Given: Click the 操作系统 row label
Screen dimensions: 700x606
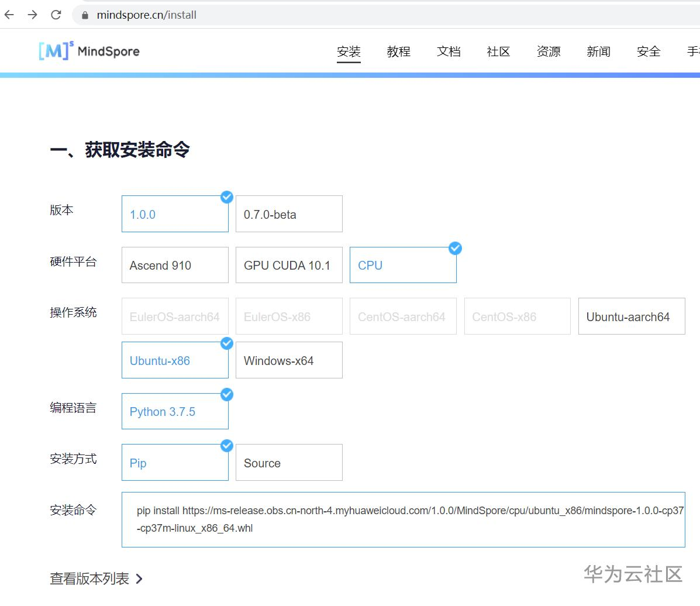Looking at the screenshot, I should point(73,312).
